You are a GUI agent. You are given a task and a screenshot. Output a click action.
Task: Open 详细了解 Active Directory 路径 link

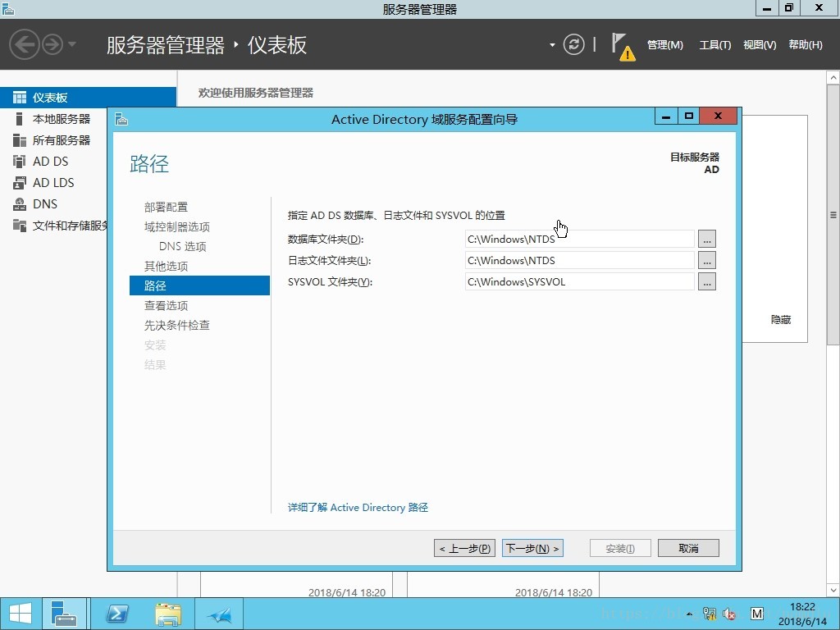click(x=358, y=507)
